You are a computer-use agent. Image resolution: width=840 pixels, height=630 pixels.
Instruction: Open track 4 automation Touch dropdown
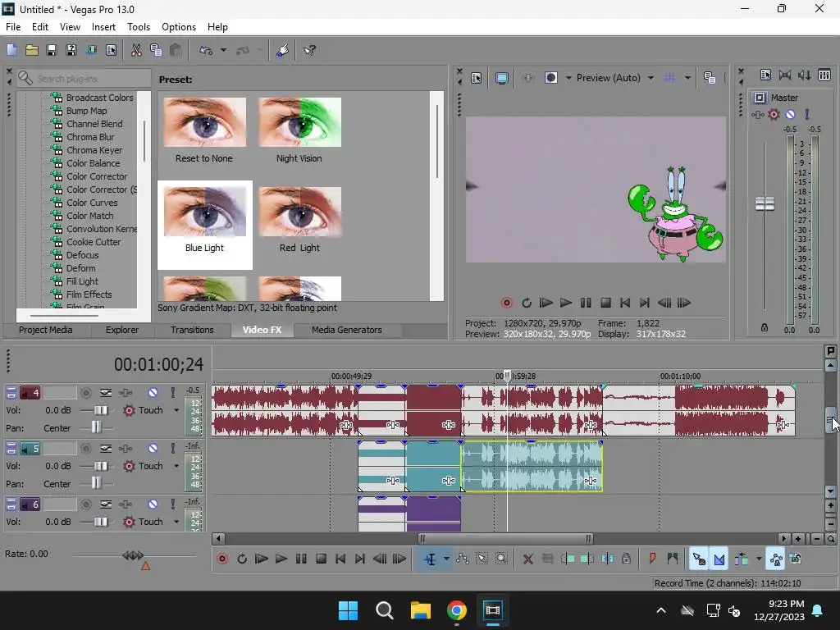coord(176,410)
